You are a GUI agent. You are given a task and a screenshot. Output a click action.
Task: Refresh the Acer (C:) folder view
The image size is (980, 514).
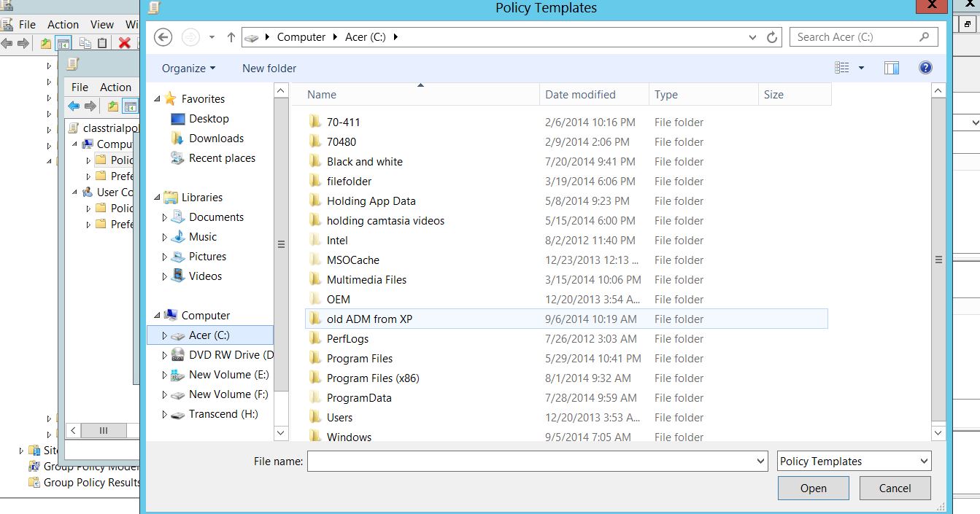pyautogui.click(x=772, y=37)
